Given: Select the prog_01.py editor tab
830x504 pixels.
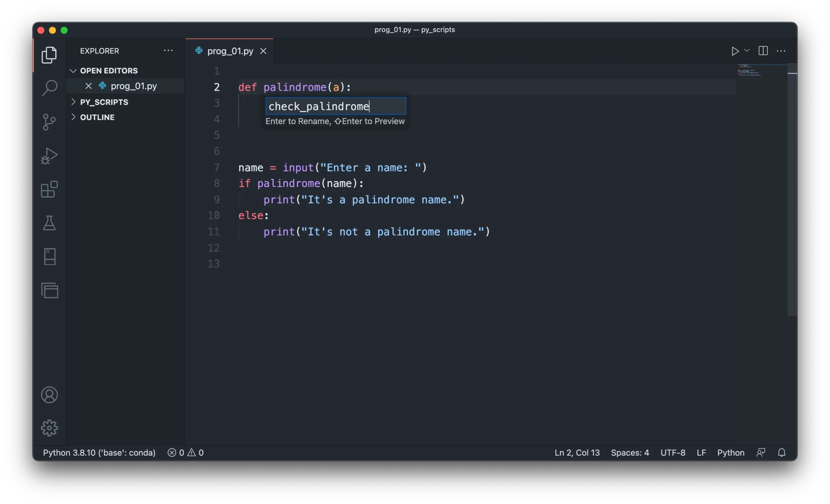Looking at the screenshot, I should pos(230,51).
